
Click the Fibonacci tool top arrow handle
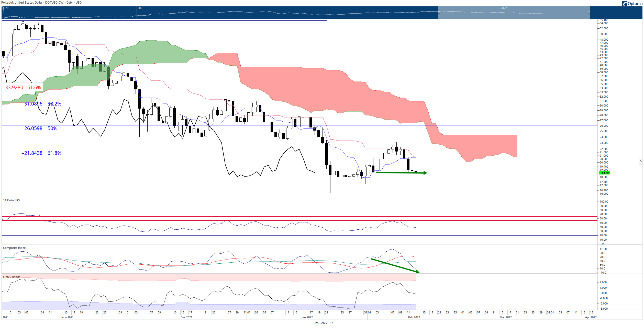point(23,22)
